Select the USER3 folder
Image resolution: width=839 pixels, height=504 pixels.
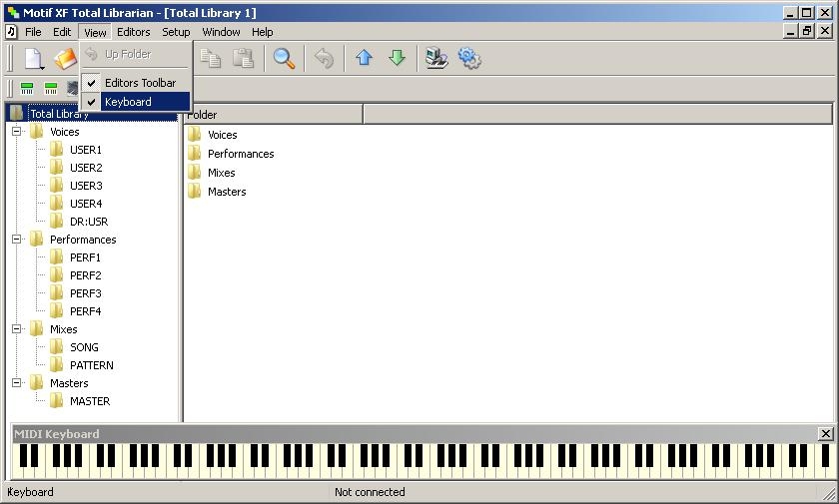[86, 186]
